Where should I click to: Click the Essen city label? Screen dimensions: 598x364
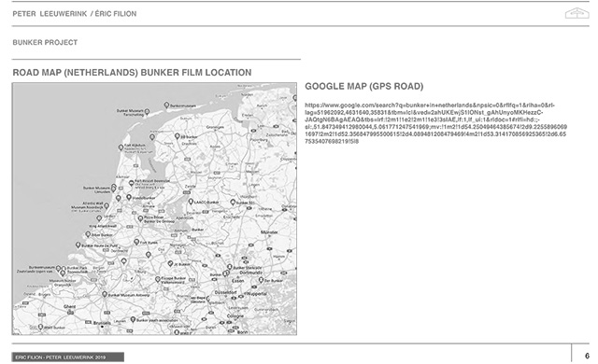pos(238,281)
